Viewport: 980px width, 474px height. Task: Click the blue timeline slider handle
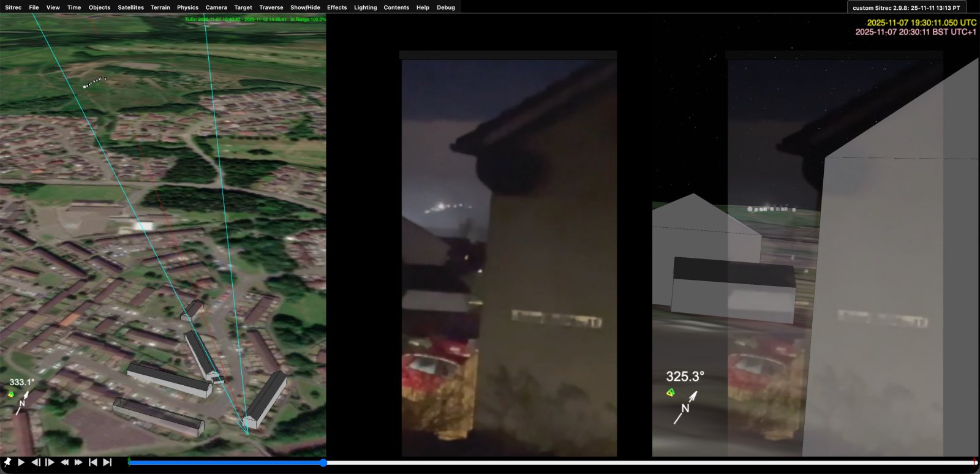click(323, 463)
